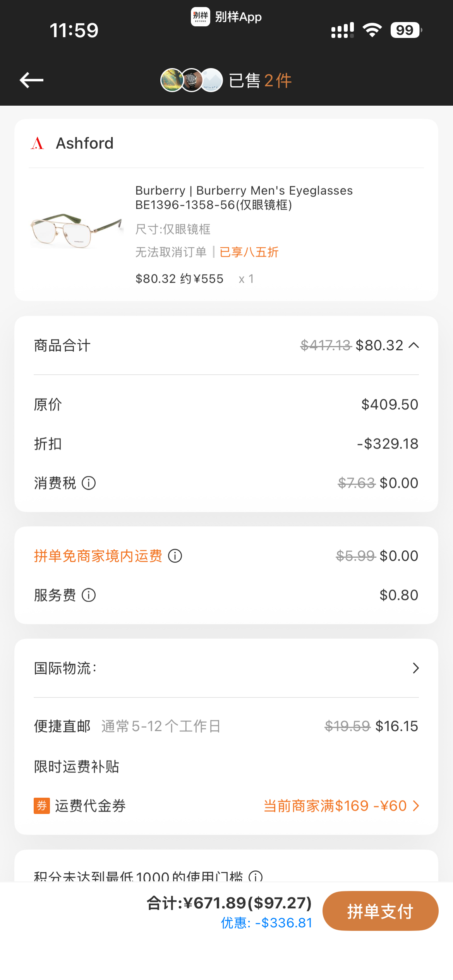This screenshot has width=453, height=980.
Task: Tap the Ashford red logo icon
Action: point(38,143)
